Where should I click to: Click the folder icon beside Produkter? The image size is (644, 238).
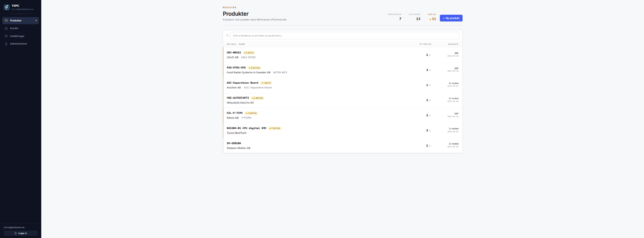click(6, 21)
